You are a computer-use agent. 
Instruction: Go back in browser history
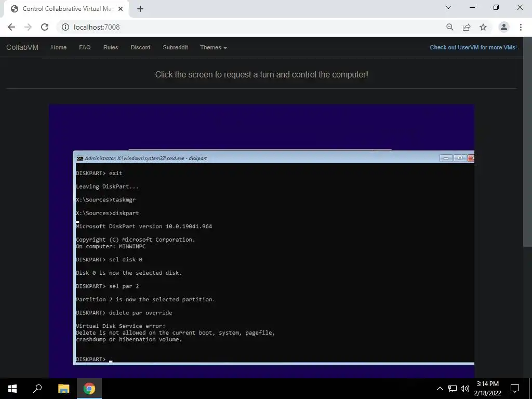point(11,27)
